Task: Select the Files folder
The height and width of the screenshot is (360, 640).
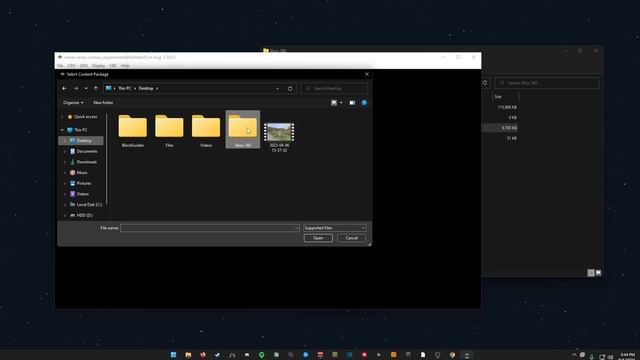Action: [x=169, y=131]
